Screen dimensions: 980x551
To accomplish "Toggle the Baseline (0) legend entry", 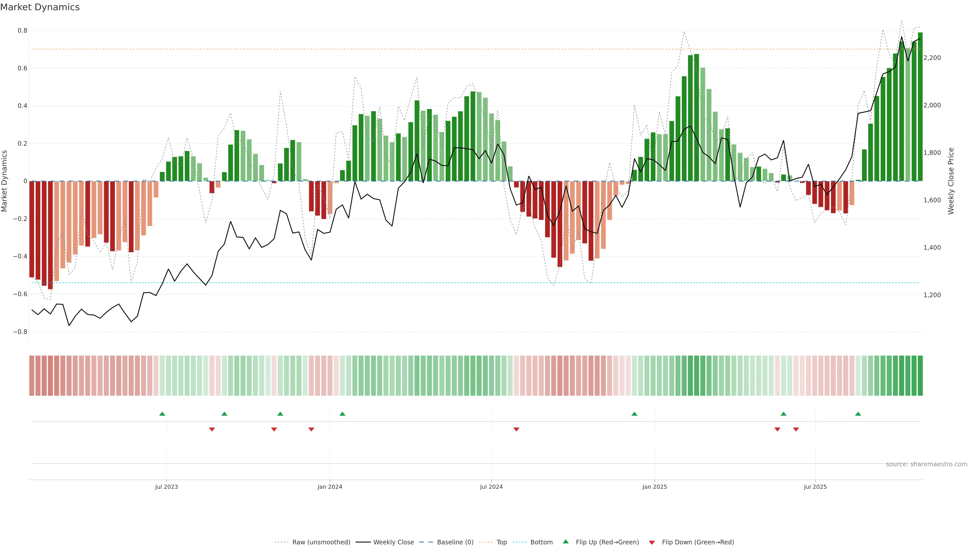I will point(455,542).
